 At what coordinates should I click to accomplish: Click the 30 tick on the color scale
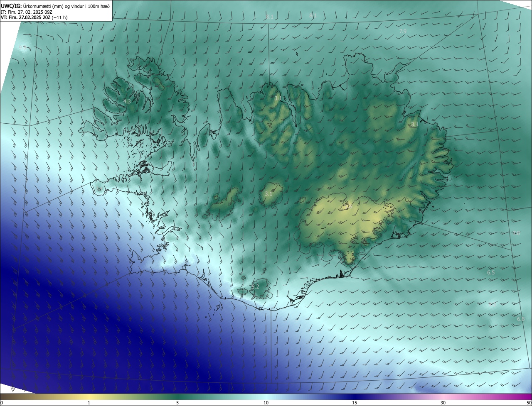443,403
